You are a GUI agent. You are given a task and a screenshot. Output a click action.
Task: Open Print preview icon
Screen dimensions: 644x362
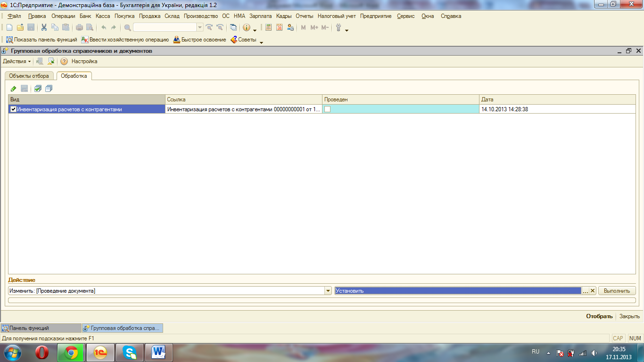click(x=90, y=27)
